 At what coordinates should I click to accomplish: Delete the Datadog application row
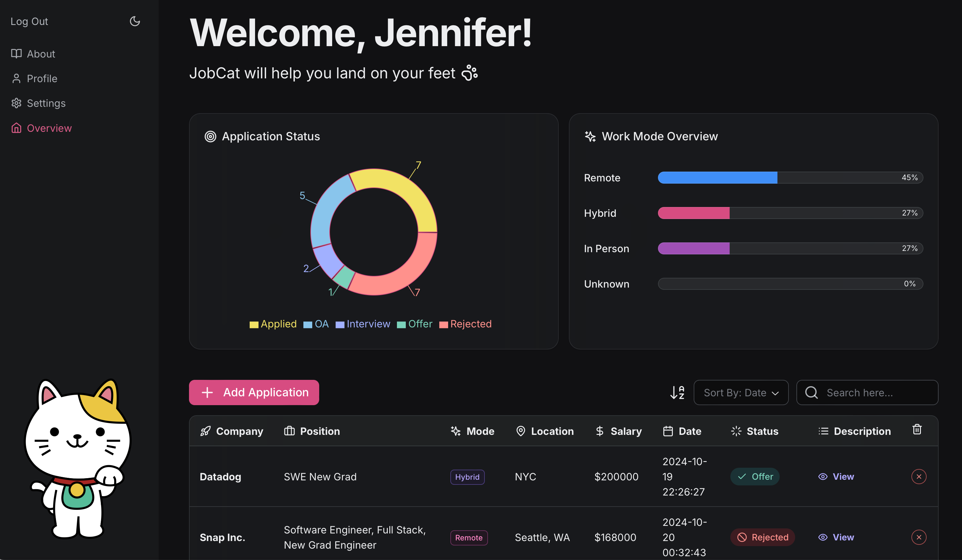pyautogui.click(x=918, y=476)
